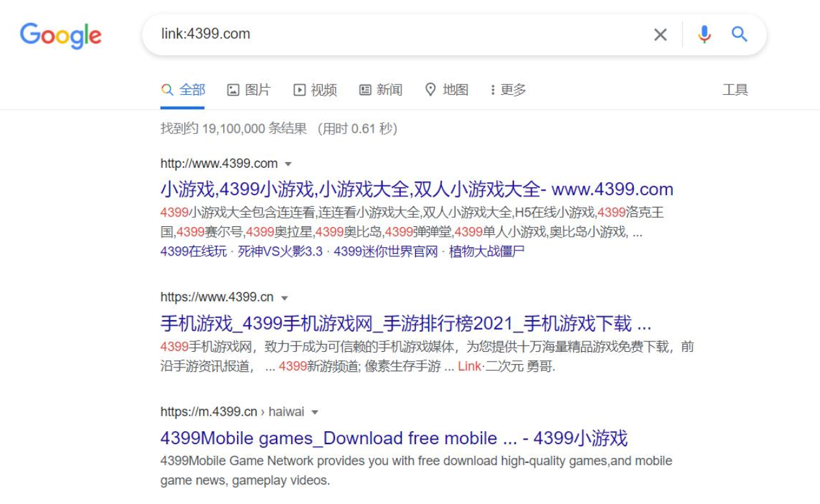Image resolution: width=820 pixels, height=504 pixels.
Task: Open the 新闻 news tab
Action: (x=381, y=90)
